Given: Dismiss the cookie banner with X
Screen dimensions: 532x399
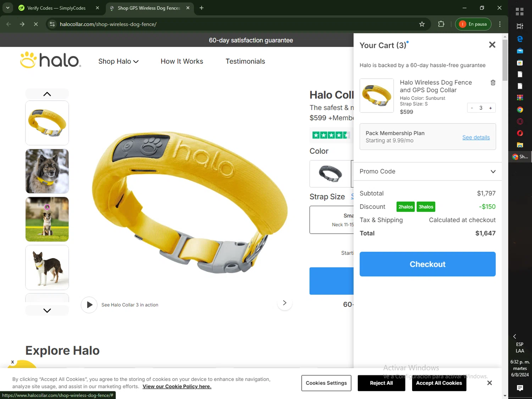Looking at the screenshot, I should (x=489, y=383).
